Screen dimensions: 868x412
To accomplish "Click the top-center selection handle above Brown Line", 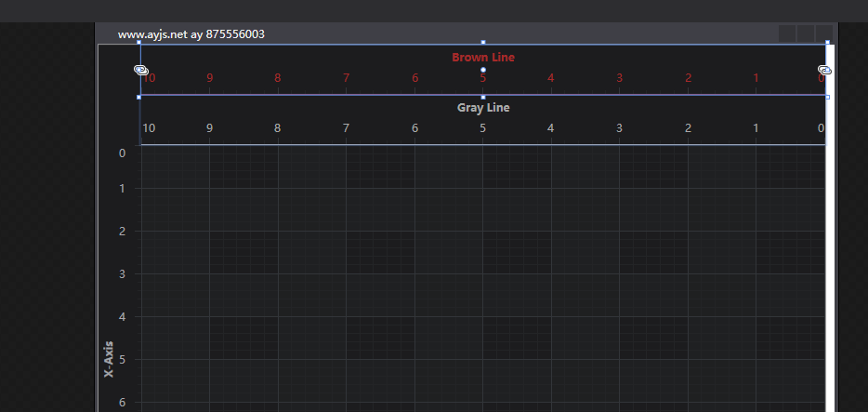I will (x=483, y=42).
